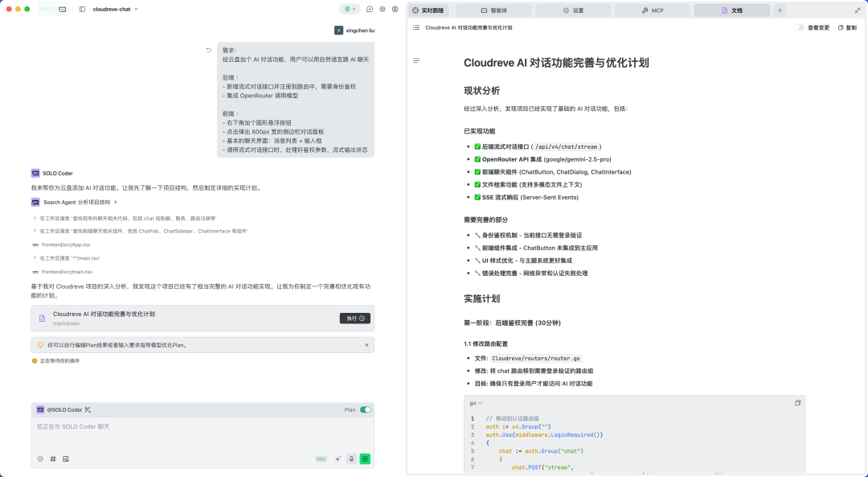This screenshot has height=477, width=868.
Task: Click the sparkle optimize prompt icon
Action: (338, 458)
